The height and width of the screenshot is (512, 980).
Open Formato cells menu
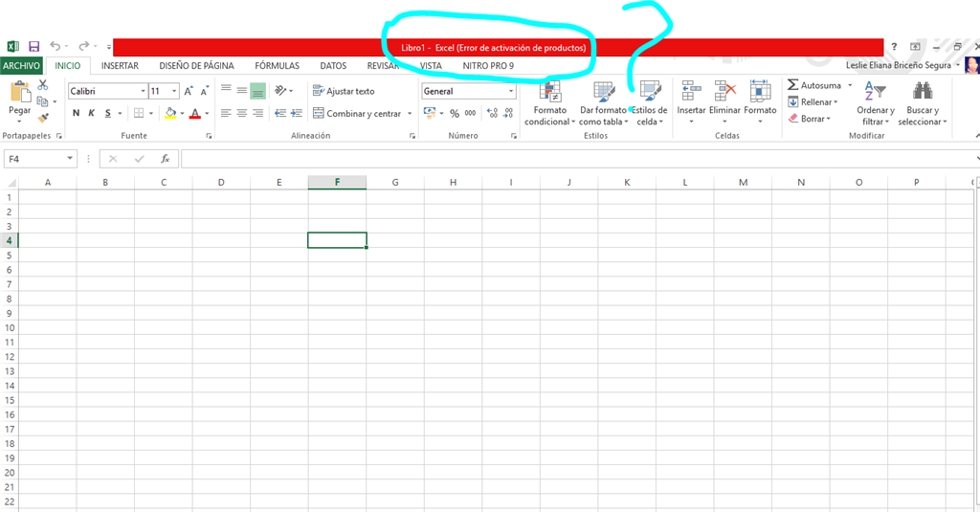pyautogui.click(x=760, y=102)
